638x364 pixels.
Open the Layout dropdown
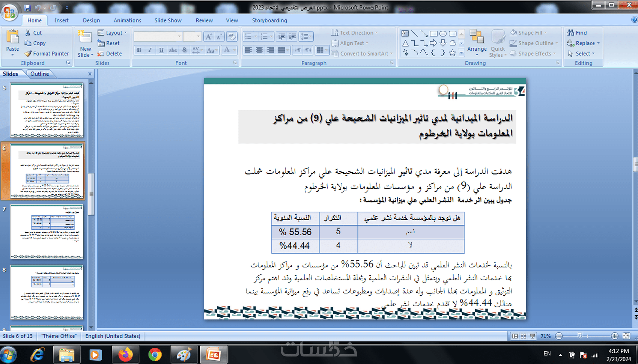[112, 33]
